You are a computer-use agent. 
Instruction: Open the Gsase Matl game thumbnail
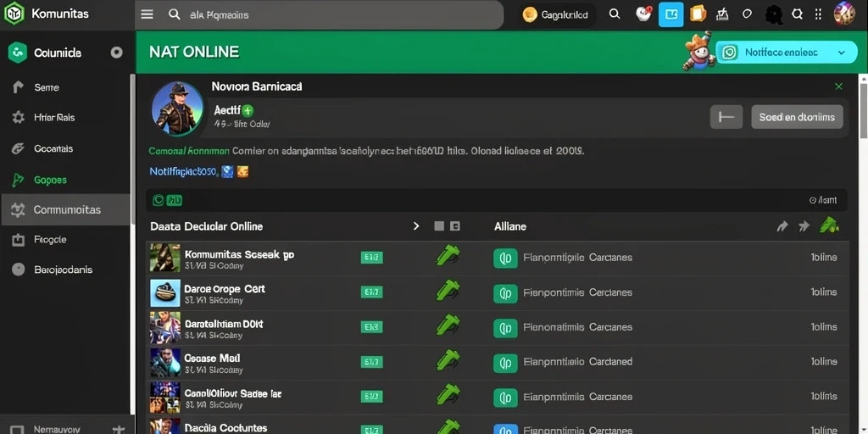tap(165, 363)
